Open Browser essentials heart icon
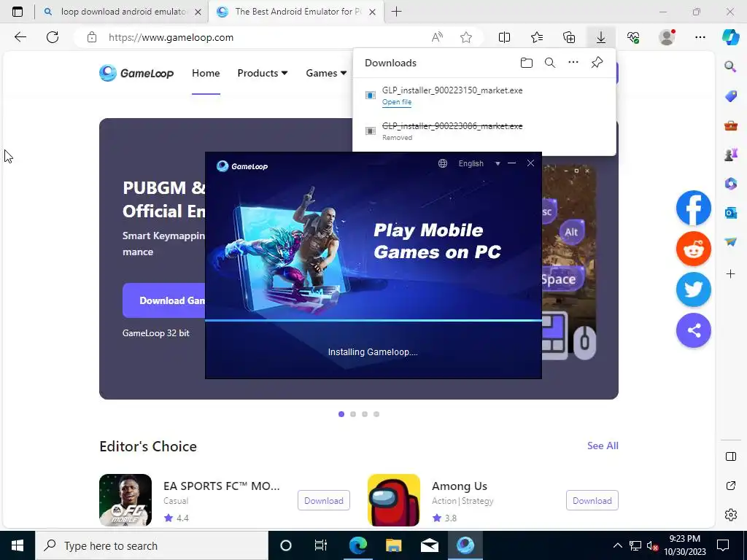Screen dimensions: 747x560 (633, 37)
